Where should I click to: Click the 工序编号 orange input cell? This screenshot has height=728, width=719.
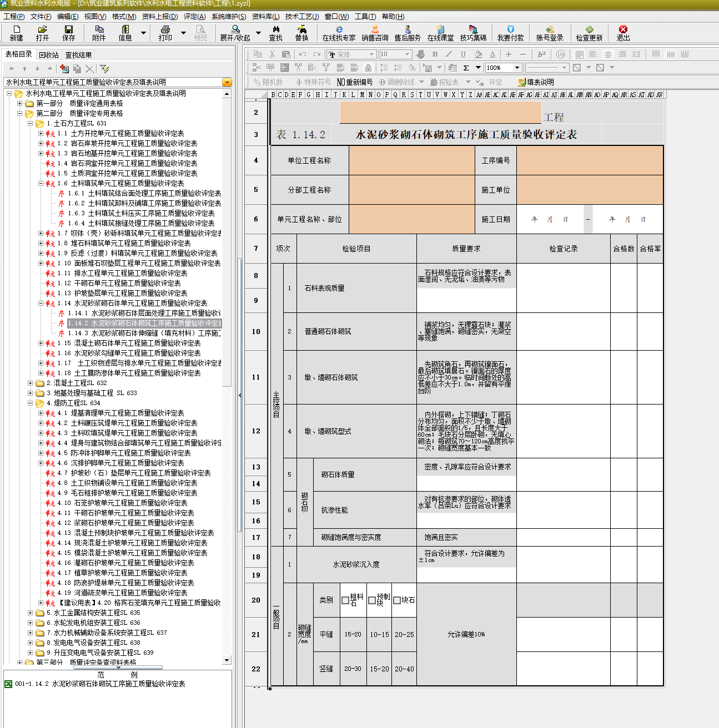coord(590,160)
